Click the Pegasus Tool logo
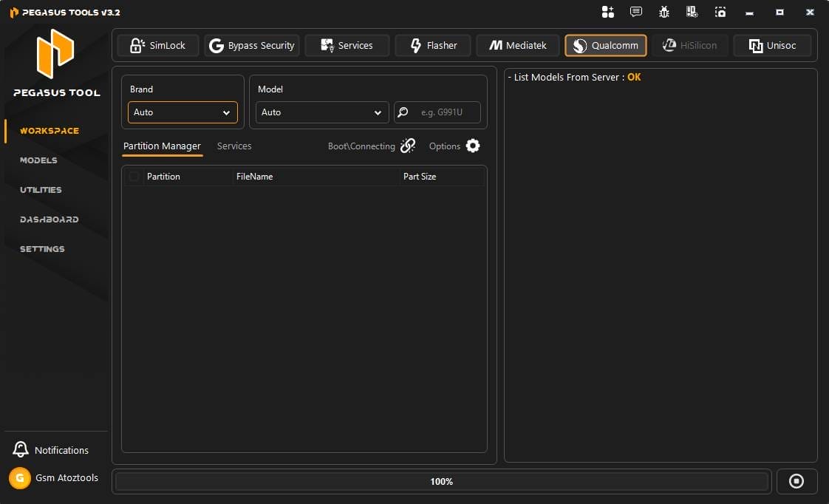This screenshot has height=504, width=829. (x=55, y=55)
